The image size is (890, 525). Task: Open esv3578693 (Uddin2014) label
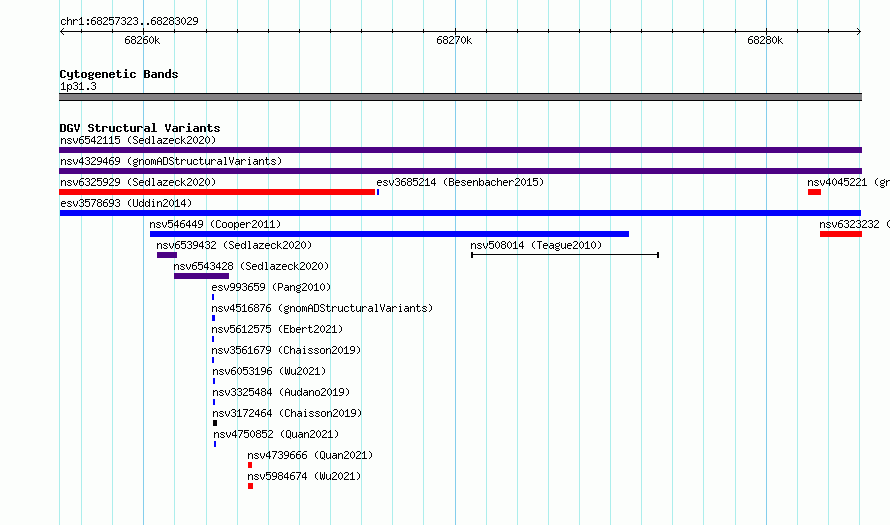[x=126, y=203]
